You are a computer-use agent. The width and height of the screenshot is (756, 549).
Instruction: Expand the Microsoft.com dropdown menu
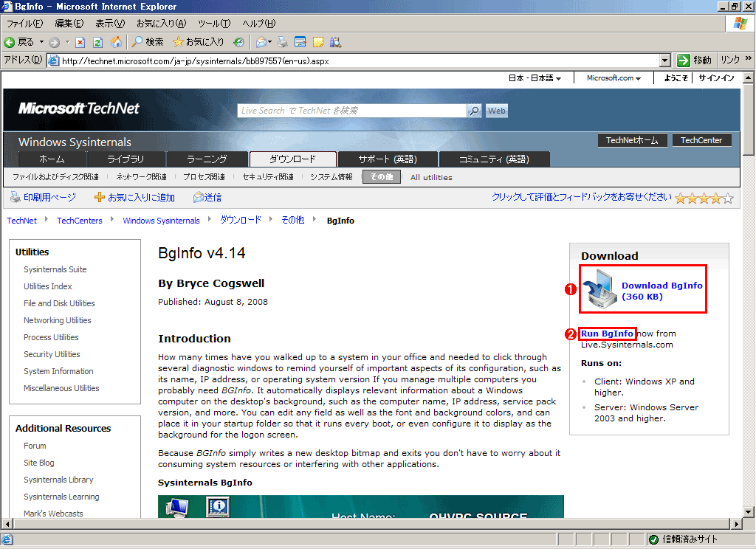coord(614,78)
